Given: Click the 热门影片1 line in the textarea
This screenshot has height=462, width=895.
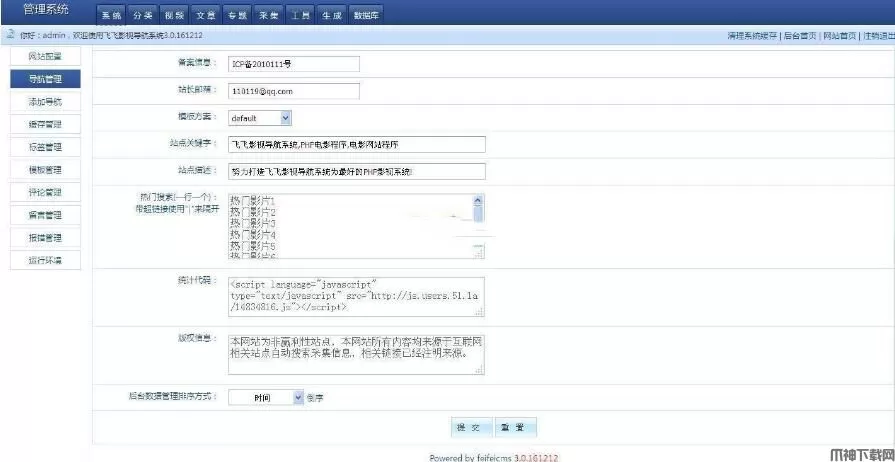Looking at the screenshot, I should (x=253, y=202).
